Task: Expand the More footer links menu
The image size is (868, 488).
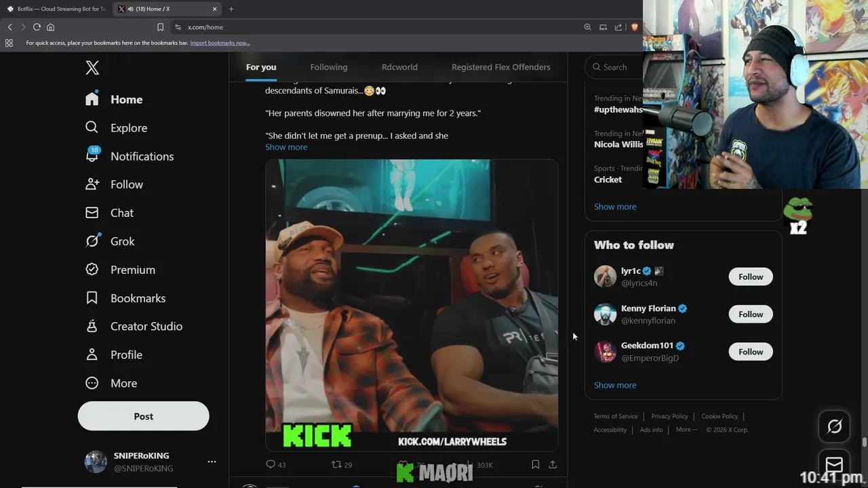Action: [687, 430]
